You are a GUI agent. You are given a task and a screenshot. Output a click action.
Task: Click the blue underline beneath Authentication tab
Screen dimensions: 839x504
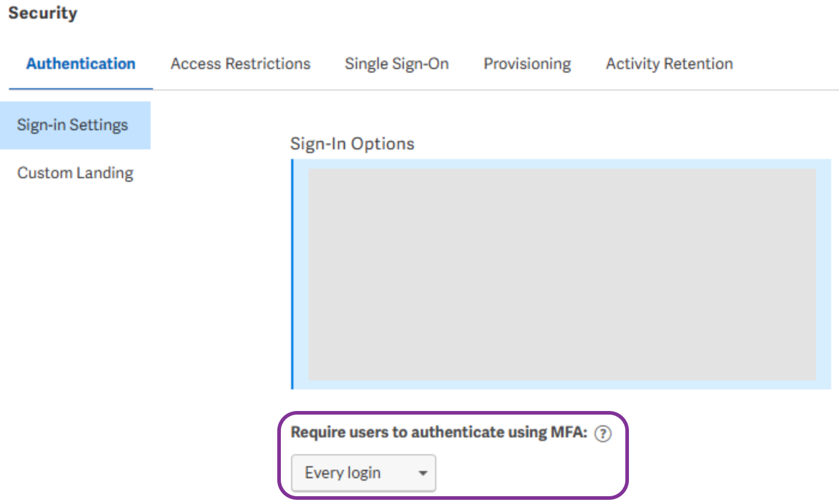click(x=81, y=88)
